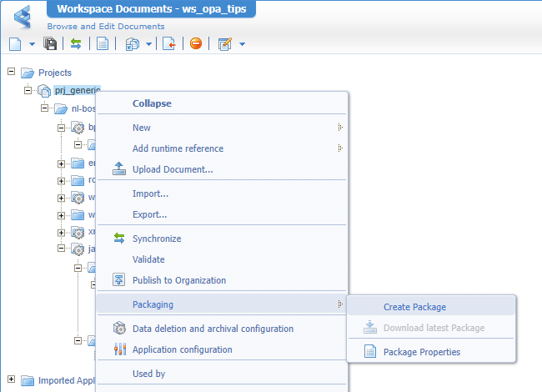Click the green Synchronize arrows toolbar icon
This screenshot has width=542, height=392.
coord(75,43)
